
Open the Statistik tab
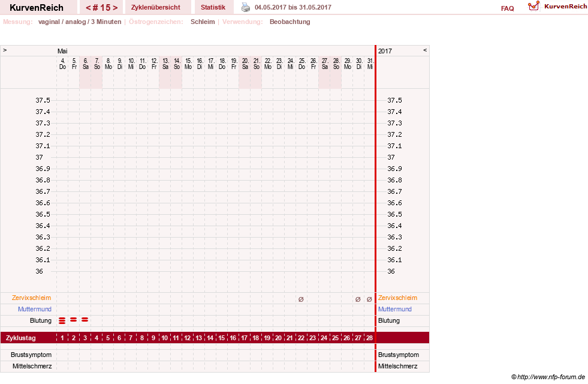coord(213,7)
